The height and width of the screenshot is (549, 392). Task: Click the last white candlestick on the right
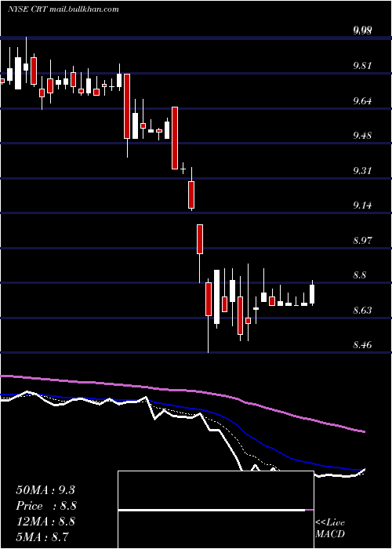pyautogui.click(x=312, y=294)
